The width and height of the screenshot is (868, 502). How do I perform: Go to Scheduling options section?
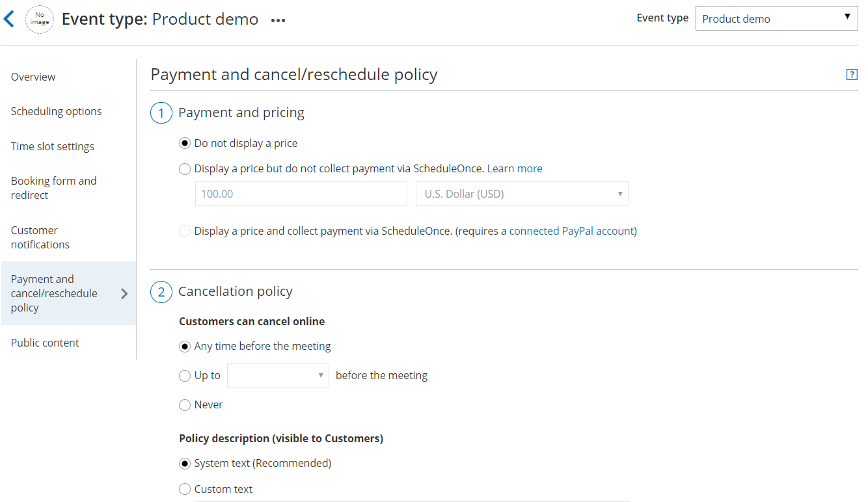tap(56, 111)
